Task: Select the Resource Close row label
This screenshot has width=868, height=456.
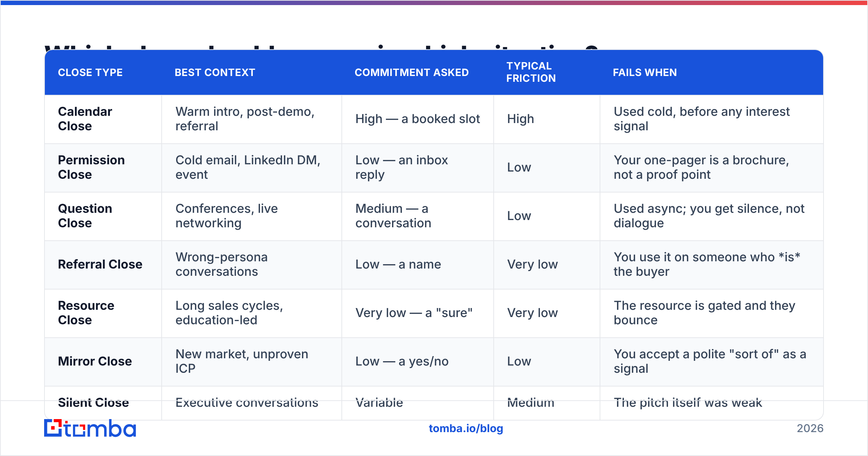Action: coord(86,313)
